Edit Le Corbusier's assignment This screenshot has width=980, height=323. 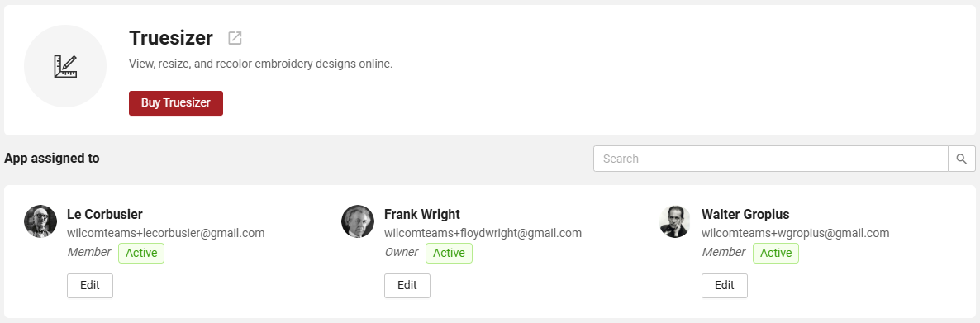[90, 286]
